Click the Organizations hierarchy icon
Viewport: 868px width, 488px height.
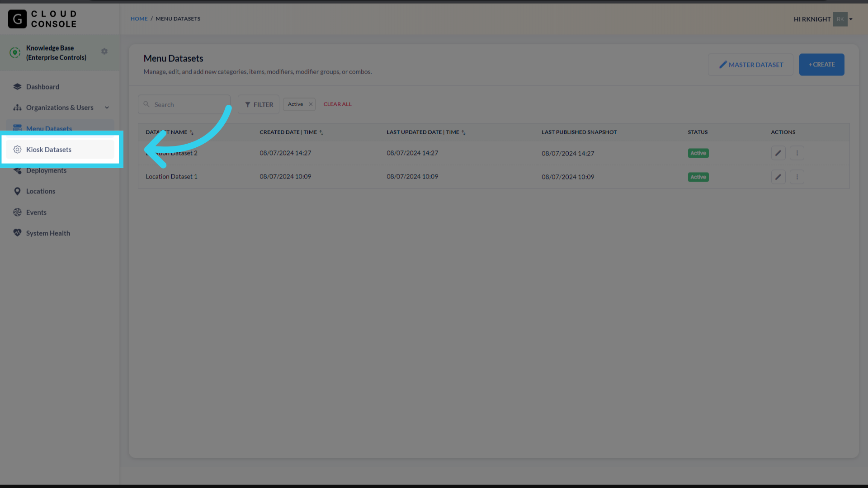(17, 108)
